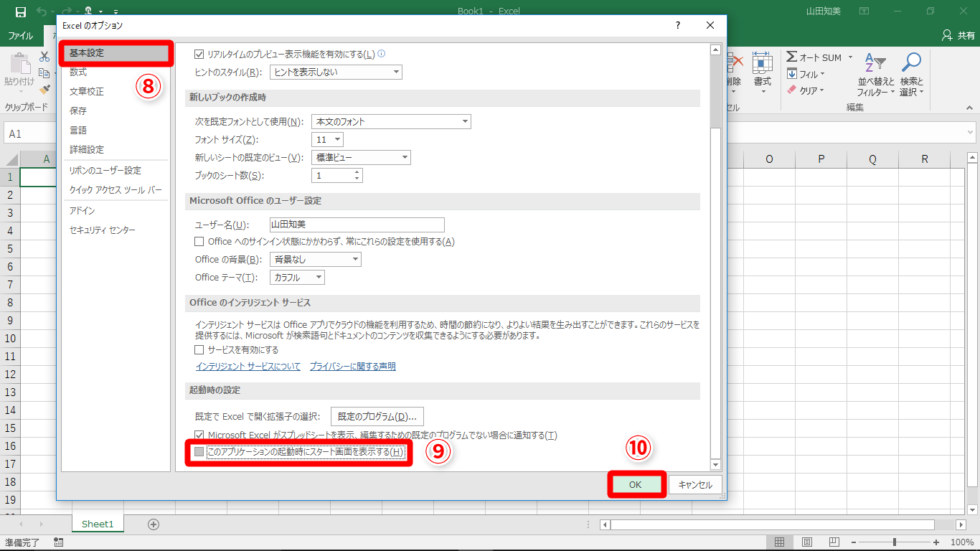Image resolution: width=980 pixels, height=551 pixels.
Task: Click the Save icon in Excel's quick access toolbar
Action: tap(20, 11)
